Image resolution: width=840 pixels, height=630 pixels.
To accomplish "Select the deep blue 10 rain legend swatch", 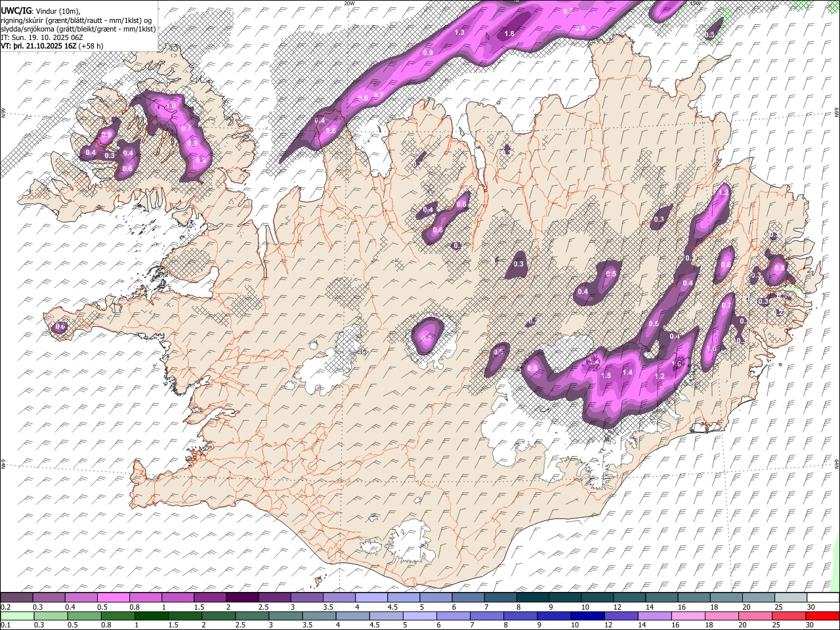I will [x=587, y=616].
